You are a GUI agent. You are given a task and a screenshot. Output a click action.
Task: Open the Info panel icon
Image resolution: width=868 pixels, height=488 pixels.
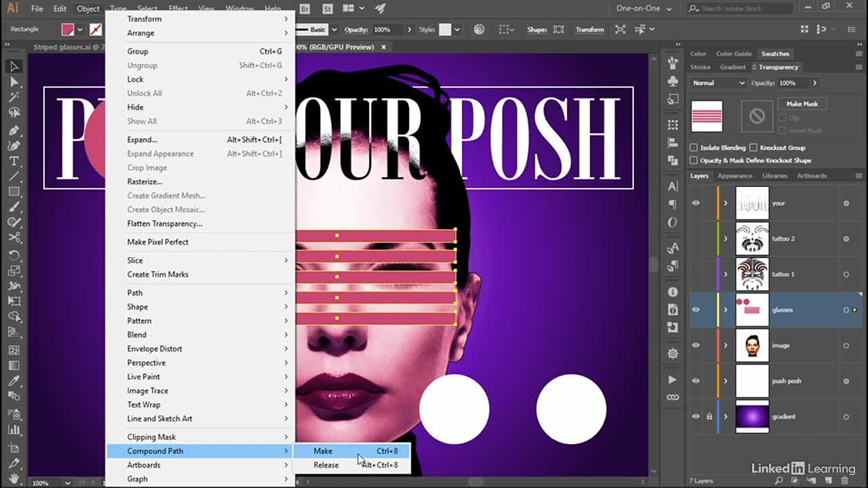coord(673,292)
